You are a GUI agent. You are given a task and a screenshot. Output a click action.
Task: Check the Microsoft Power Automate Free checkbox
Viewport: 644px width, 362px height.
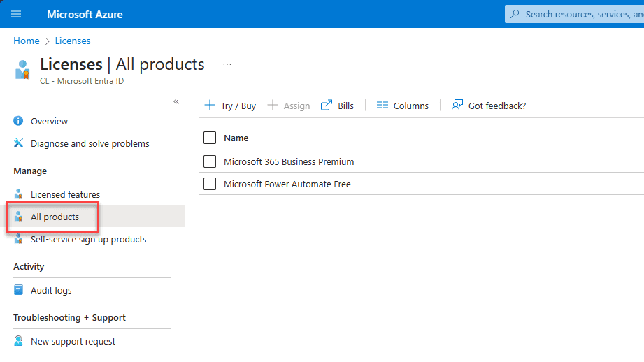[x=210, y=184]
